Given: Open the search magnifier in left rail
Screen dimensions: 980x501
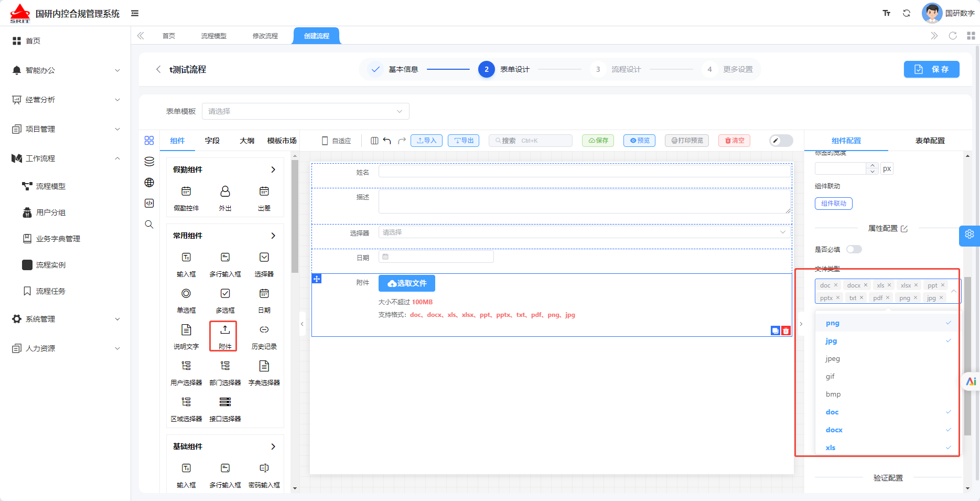Looking at the screenshot, I should (x=149, y=225).
